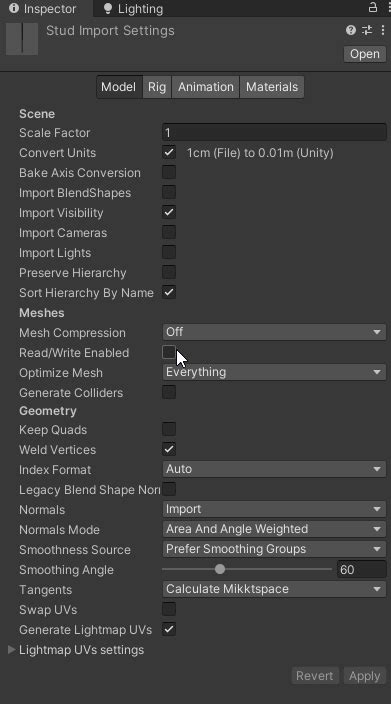The height and width of the screenshot is (704, 391).
Task: Enable Import Cameras checkbox
Action: (x=169, y=232)
